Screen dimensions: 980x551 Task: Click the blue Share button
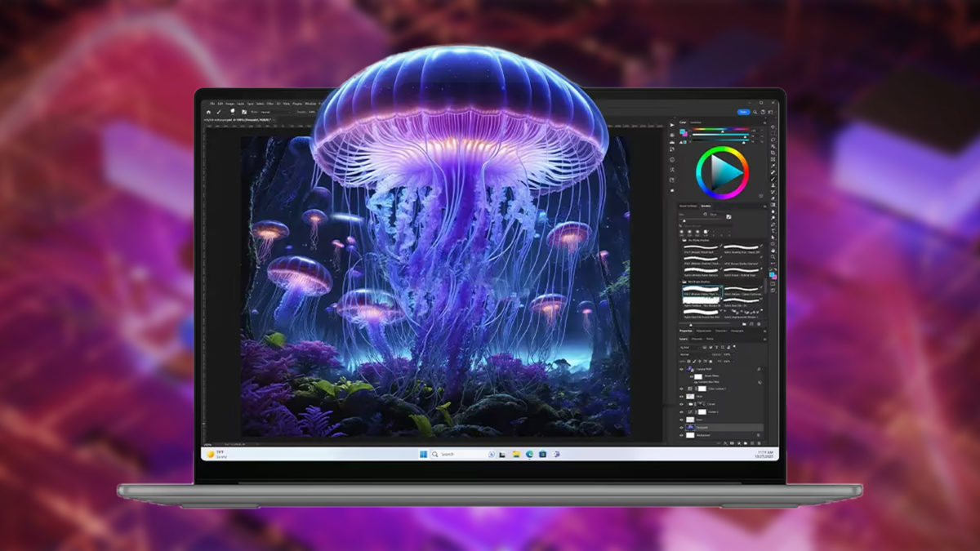click(x=743, y=112)
